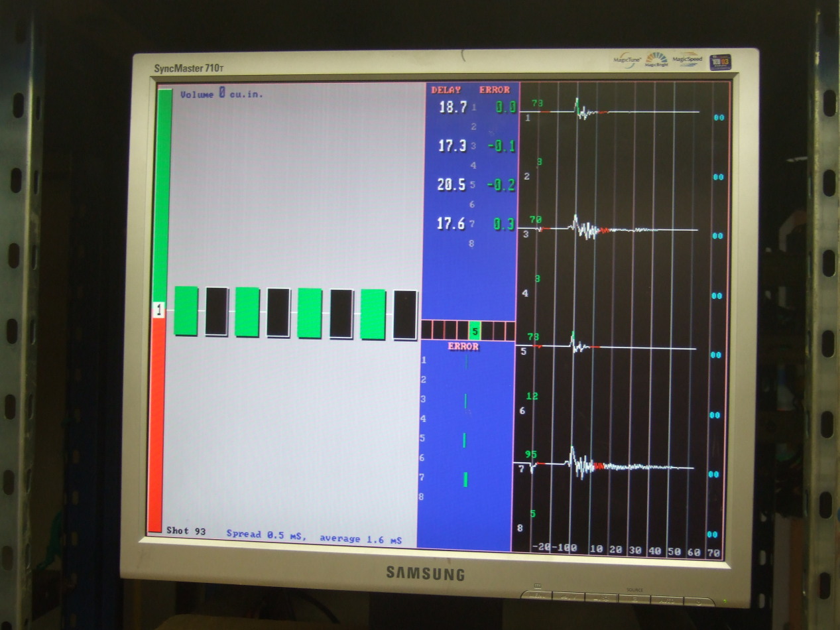This screenshot has height=630, width=840.
Task: Click the 0.3 error value
Action: point(503,225)
